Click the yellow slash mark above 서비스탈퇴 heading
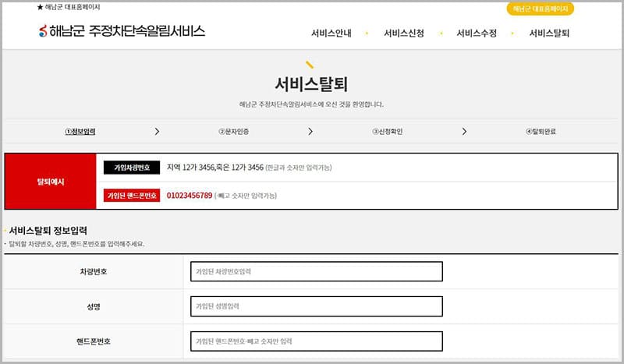 [x=310, y=65]
